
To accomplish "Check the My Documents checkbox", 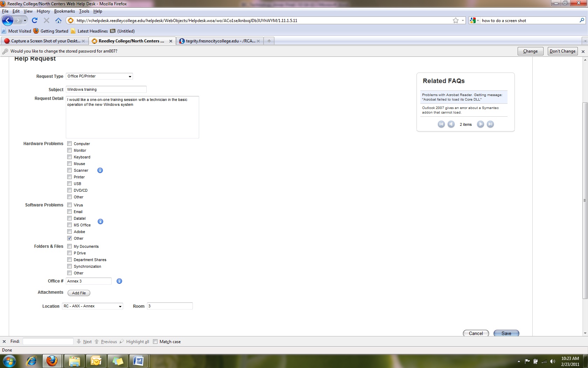I will point(70,246).
